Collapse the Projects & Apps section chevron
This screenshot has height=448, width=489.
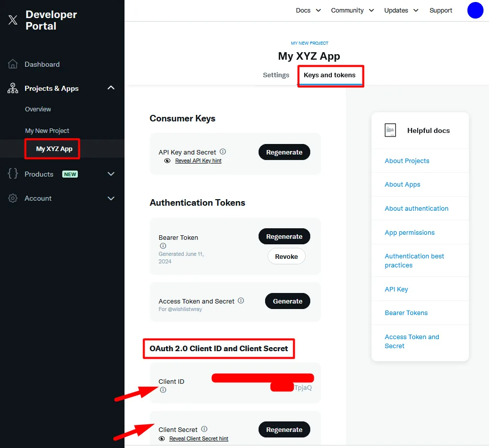pos(111,88)
